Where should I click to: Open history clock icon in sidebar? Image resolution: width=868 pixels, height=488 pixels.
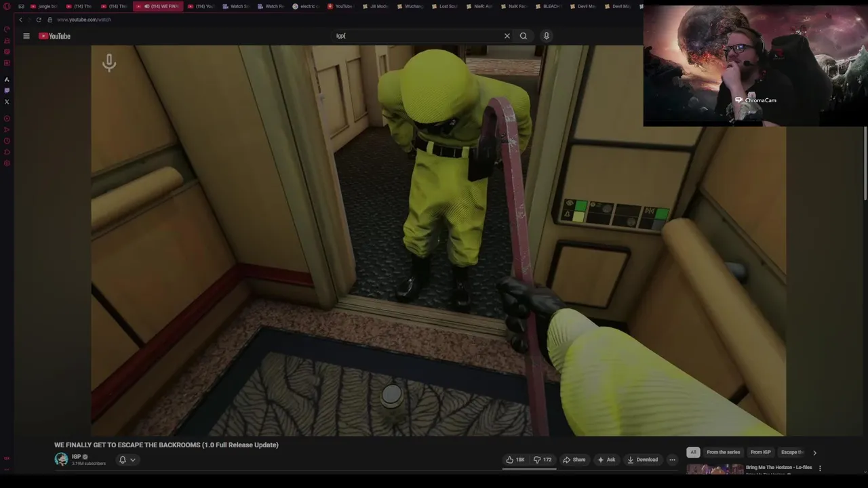[7, 141]
